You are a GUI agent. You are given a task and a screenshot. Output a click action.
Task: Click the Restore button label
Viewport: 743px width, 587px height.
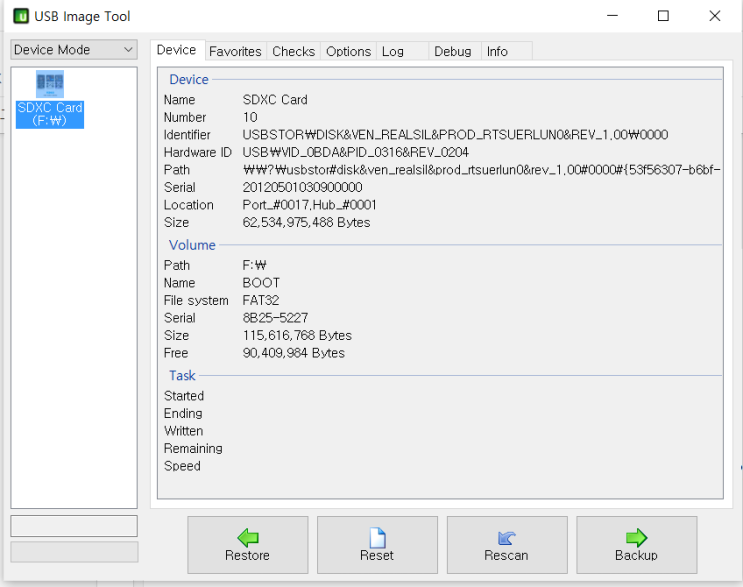tap(247, 555)
